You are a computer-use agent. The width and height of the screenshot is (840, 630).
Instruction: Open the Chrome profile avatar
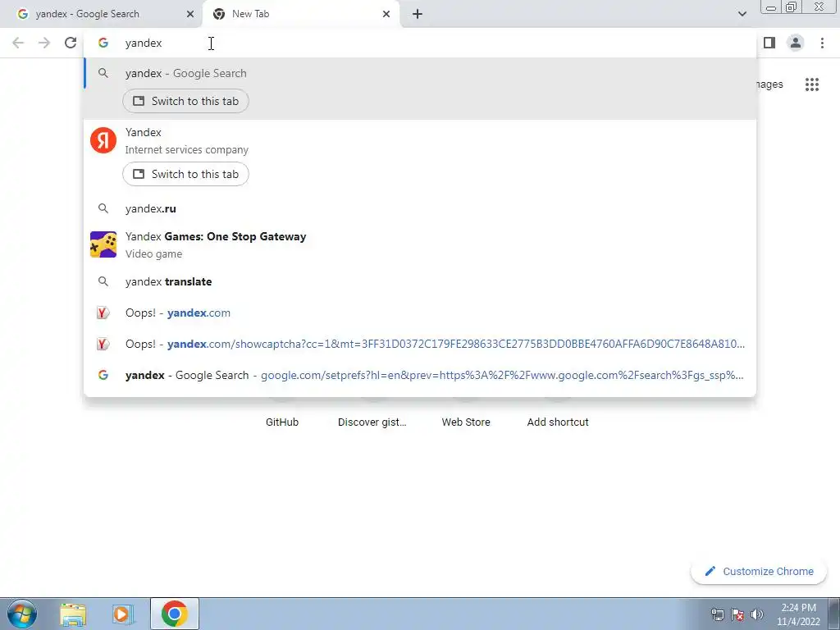click(796, 43)
